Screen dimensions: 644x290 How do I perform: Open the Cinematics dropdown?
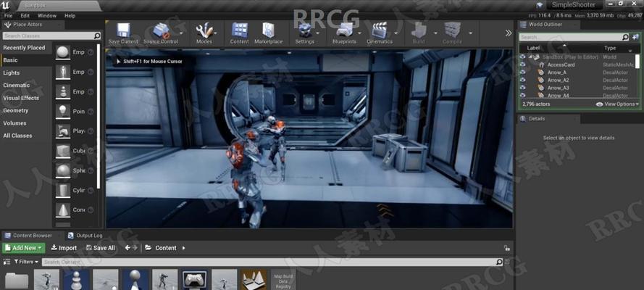tap(396, 33)
